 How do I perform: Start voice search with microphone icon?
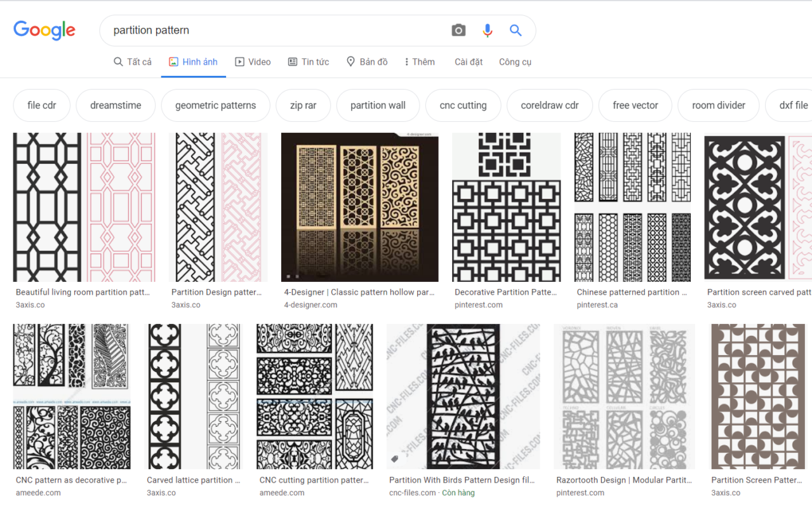pyautogui.click(x=487, y=30)
